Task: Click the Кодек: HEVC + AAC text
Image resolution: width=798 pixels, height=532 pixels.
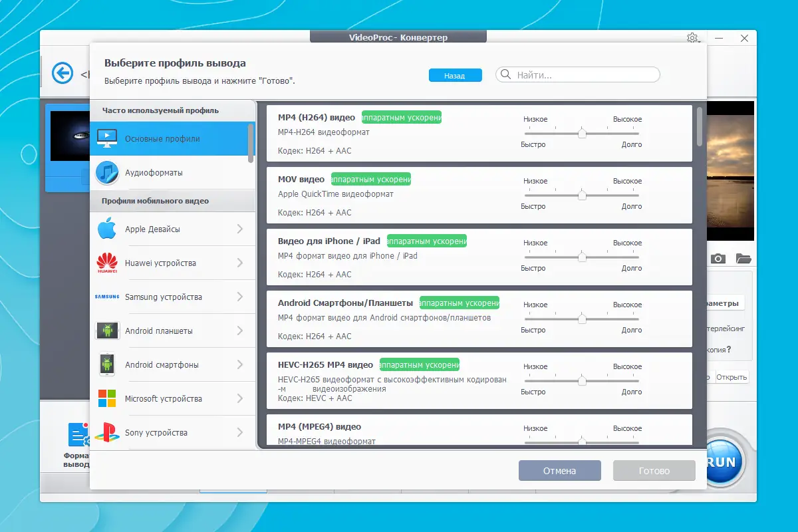Action: (x=315, y=398)
